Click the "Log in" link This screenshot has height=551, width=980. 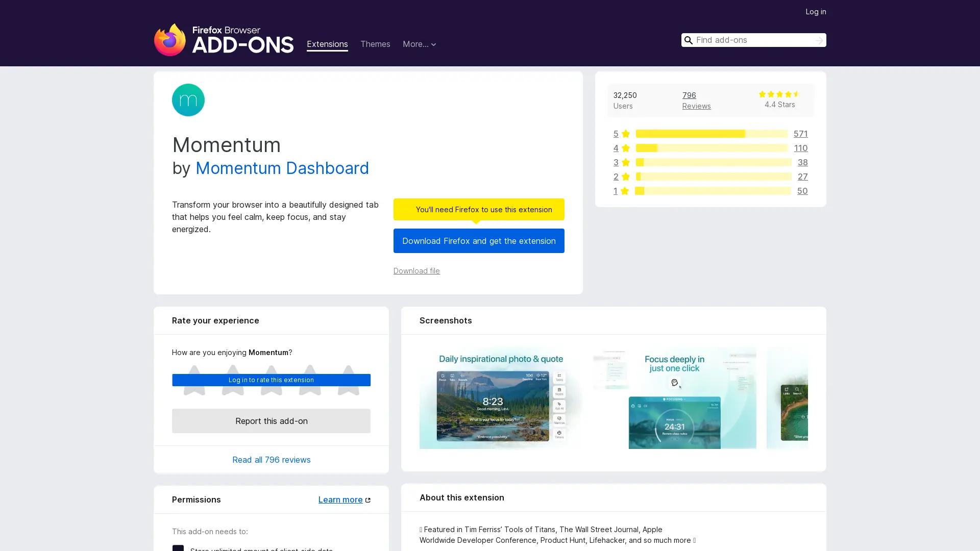(816, 11)
